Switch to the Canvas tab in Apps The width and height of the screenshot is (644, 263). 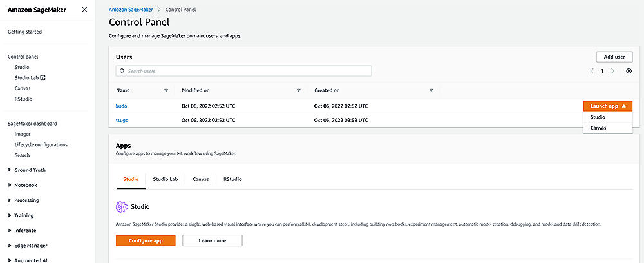click(200, 180)
